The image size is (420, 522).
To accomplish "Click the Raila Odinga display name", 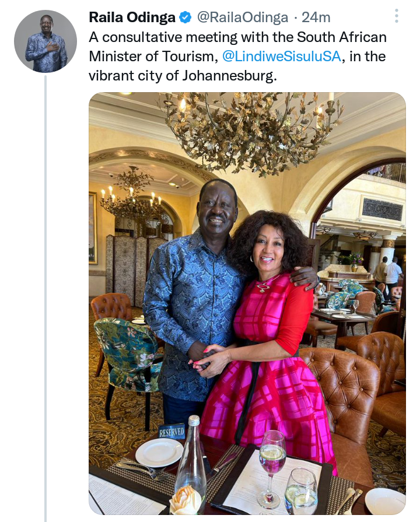I will [x=132, y=17].
